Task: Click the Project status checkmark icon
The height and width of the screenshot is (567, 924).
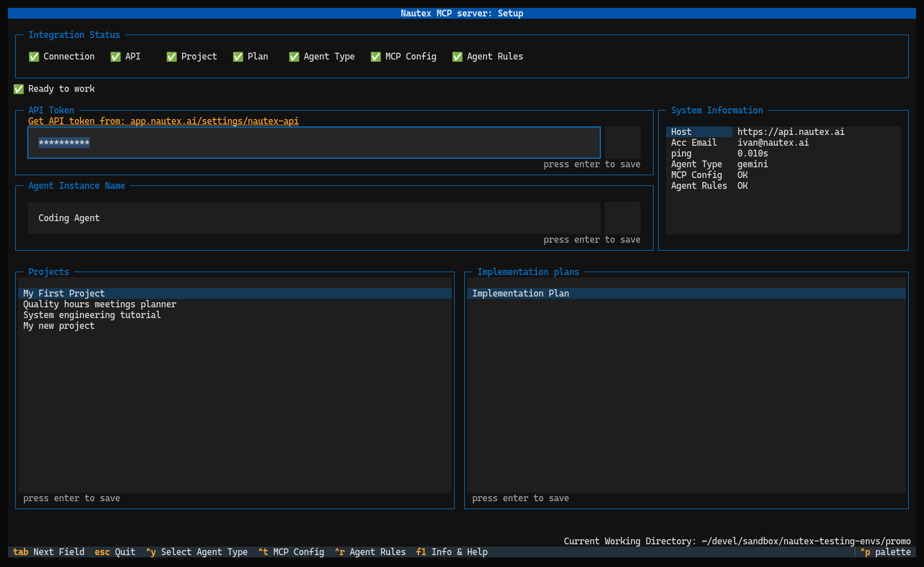Action: point(171,56)
